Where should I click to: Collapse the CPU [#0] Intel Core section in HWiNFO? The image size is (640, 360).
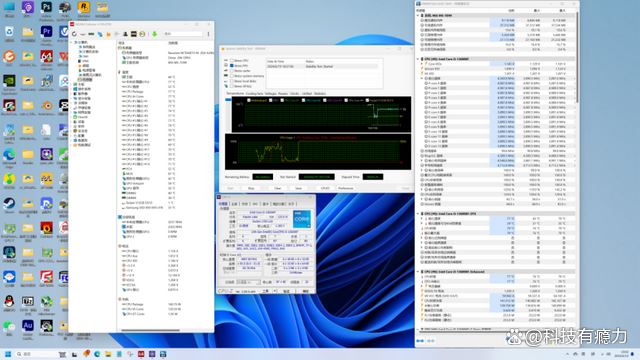418,59
